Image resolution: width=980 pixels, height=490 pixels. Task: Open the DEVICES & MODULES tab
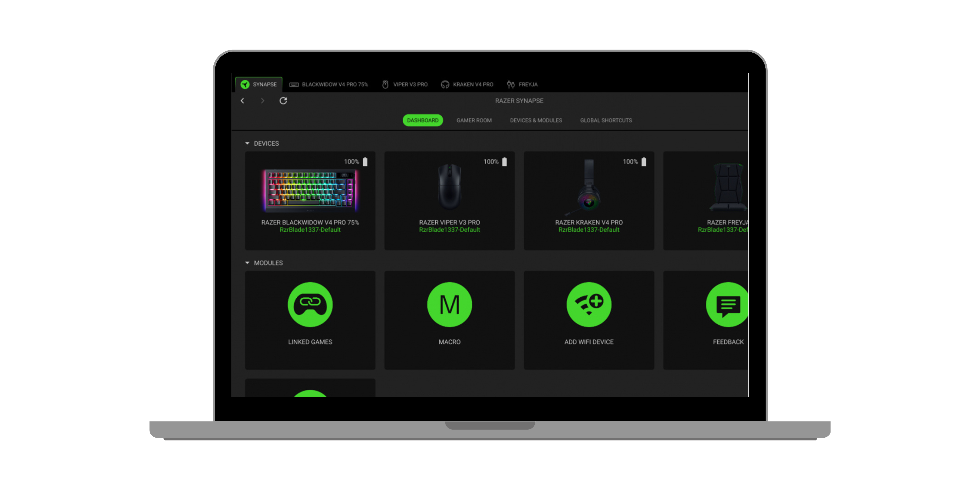[x=536, y=120]
